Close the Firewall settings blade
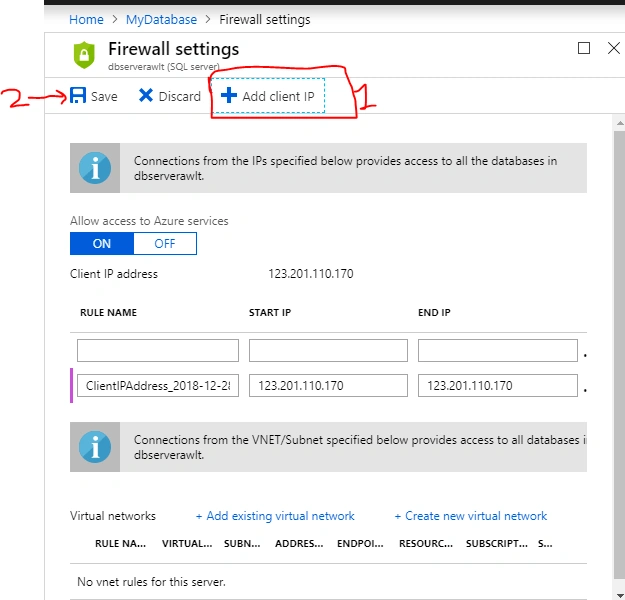 click(x=613, y=48)
